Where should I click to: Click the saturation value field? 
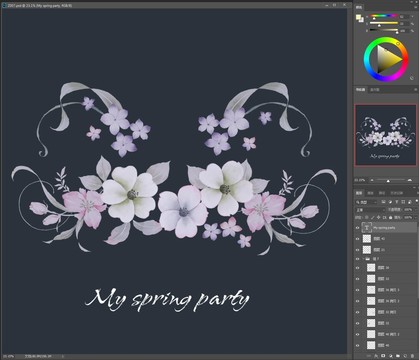click(x=404, y=24)
